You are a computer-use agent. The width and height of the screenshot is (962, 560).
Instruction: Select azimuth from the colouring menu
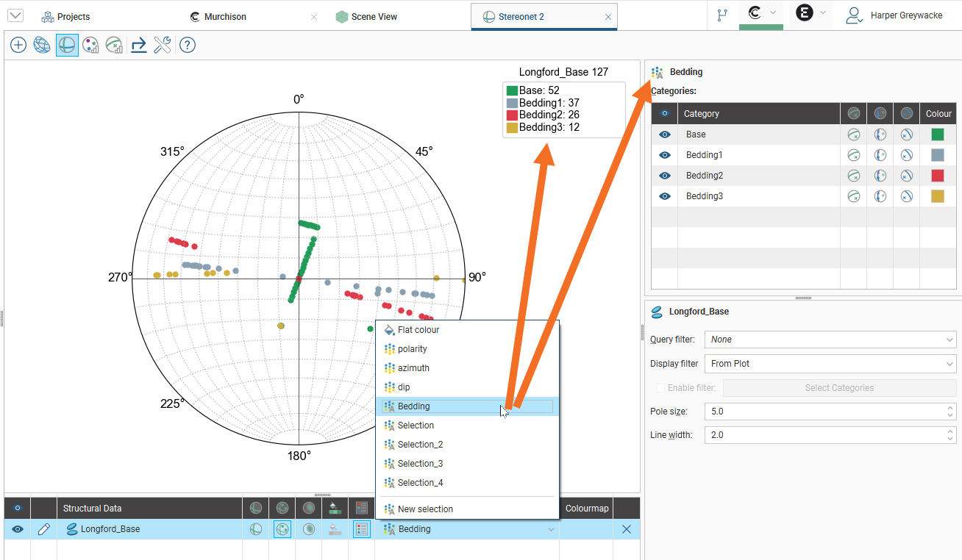pos(413,368)
